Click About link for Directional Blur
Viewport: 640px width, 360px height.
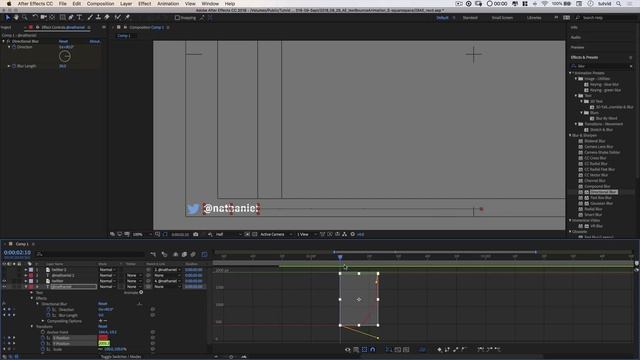point(95,41)
